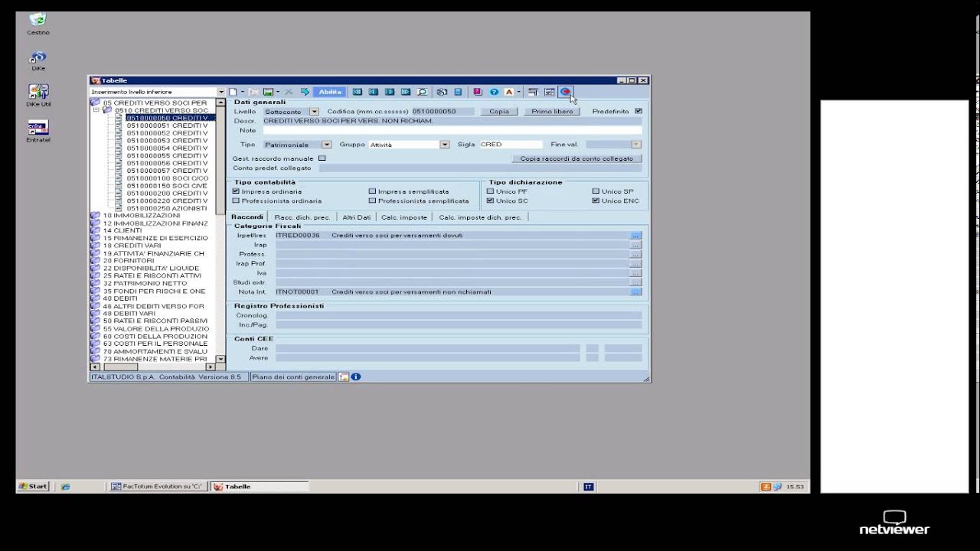Click the blue undo arrow toolbar icon
The image size is (980, 551).
point(305,92)
